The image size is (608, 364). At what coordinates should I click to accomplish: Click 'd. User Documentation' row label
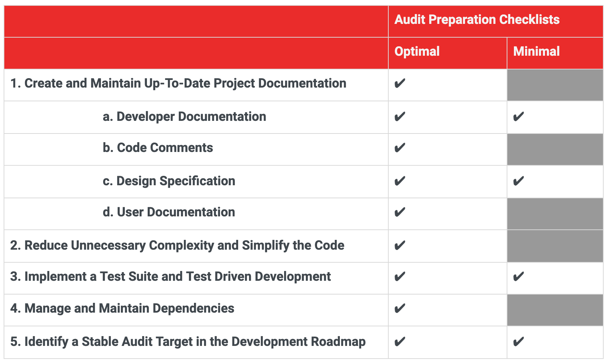[x=169, y=212]
